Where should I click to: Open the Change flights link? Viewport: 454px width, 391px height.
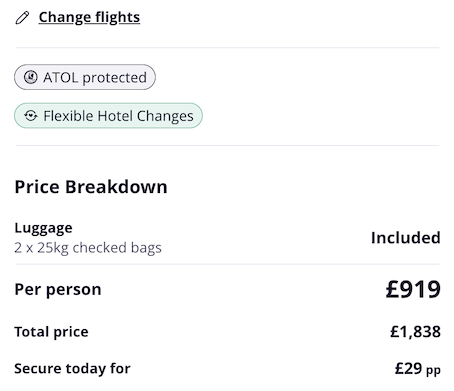89,18
